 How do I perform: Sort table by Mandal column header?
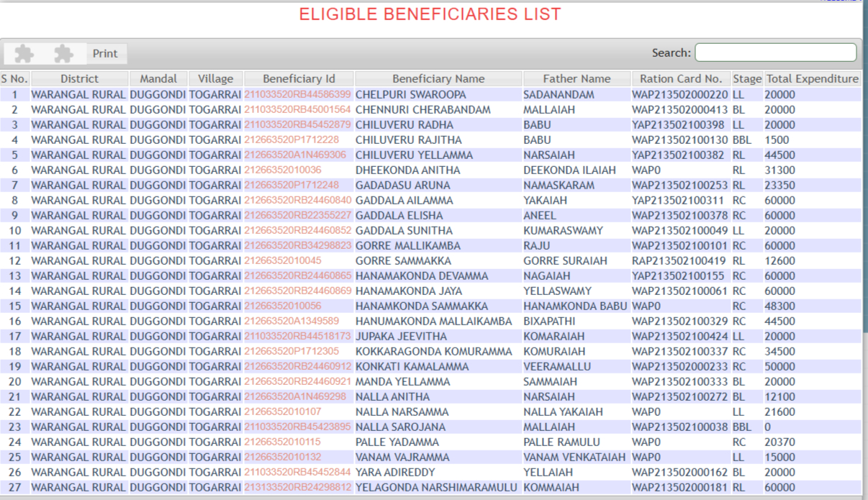tap(158, 78)
